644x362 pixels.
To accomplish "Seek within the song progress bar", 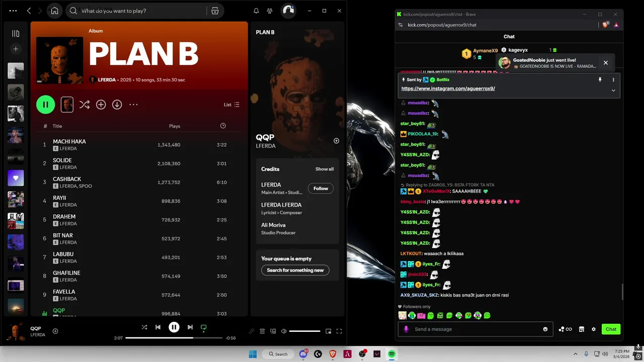I will (x=174, y=338).
